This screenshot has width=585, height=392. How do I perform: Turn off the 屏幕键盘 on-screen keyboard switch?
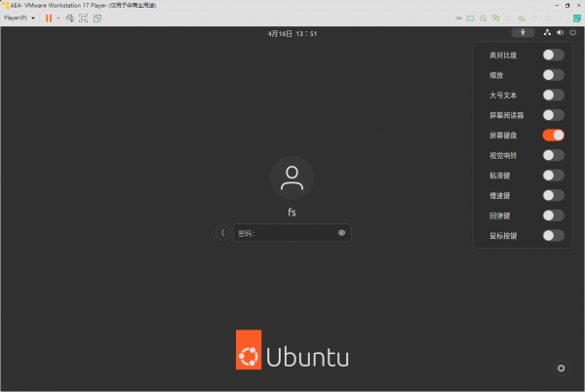point(553,135)
